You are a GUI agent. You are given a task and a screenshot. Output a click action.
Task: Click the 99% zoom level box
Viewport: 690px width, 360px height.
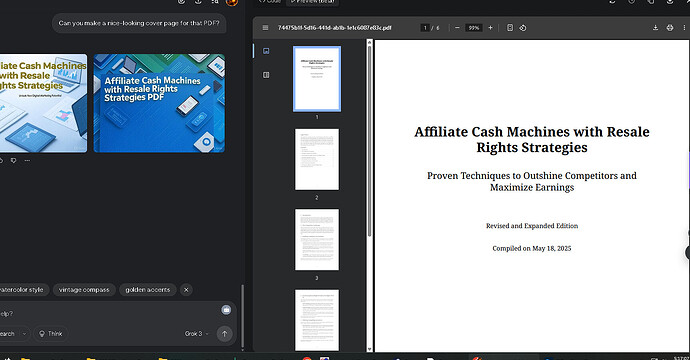point(473,28)
